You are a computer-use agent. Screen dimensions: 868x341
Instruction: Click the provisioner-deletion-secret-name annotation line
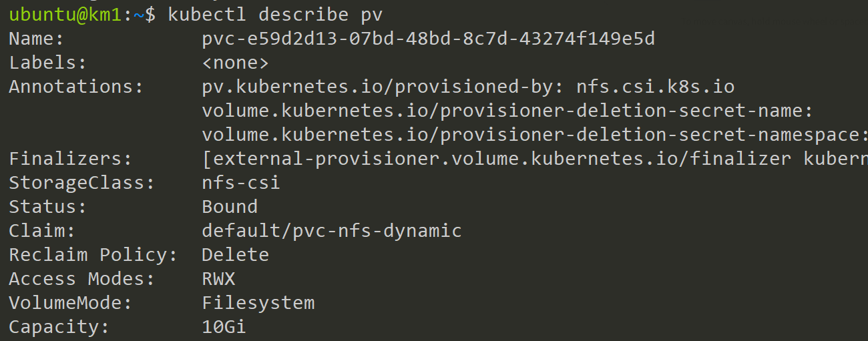507,111
